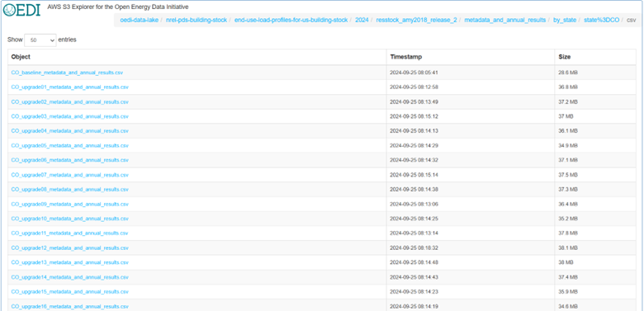644x311 pixels.
Task: Open the oedi-data-lake breadcrumb
Action: point(140,20)
